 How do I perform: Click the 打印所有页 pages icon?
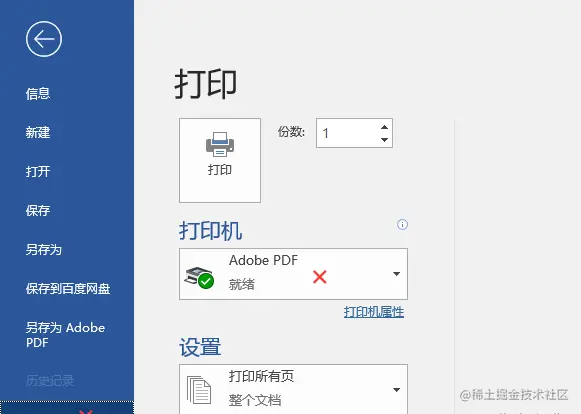click(199, 390)
